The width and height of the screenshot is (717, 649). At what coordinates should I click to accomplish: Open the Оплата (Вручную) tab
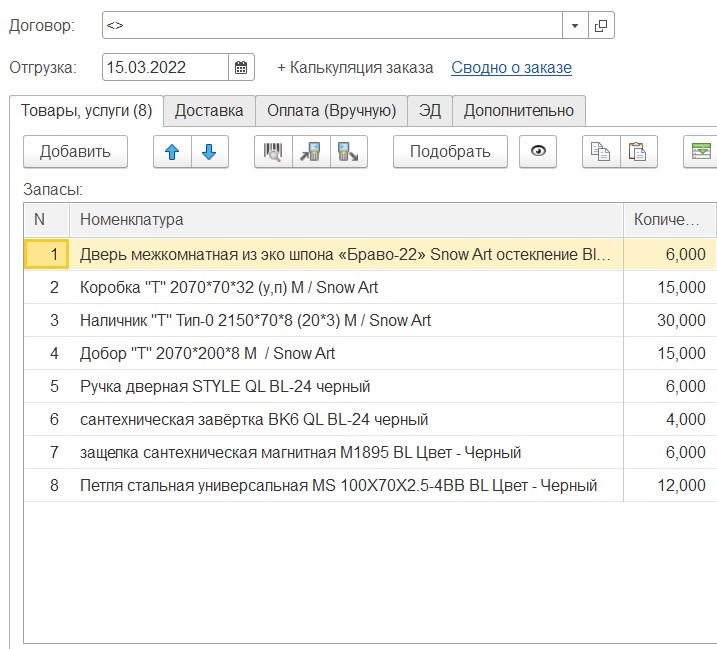(x=331, y=110)
